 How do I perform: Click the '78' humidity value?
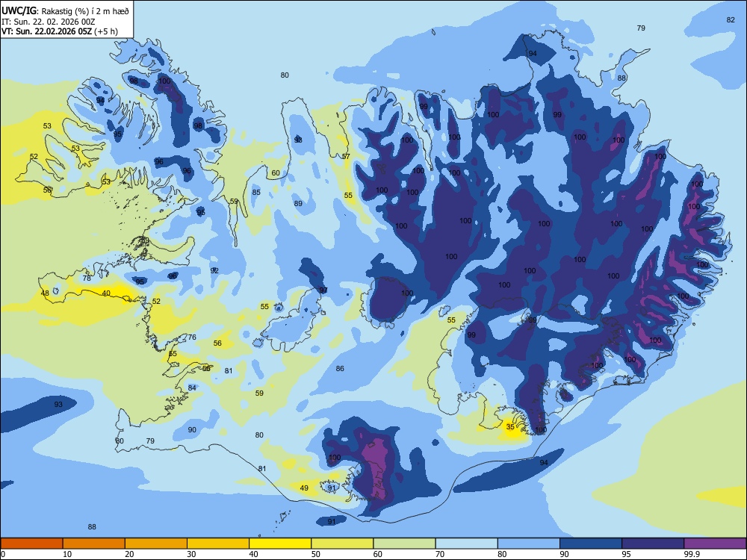[87, 278]
